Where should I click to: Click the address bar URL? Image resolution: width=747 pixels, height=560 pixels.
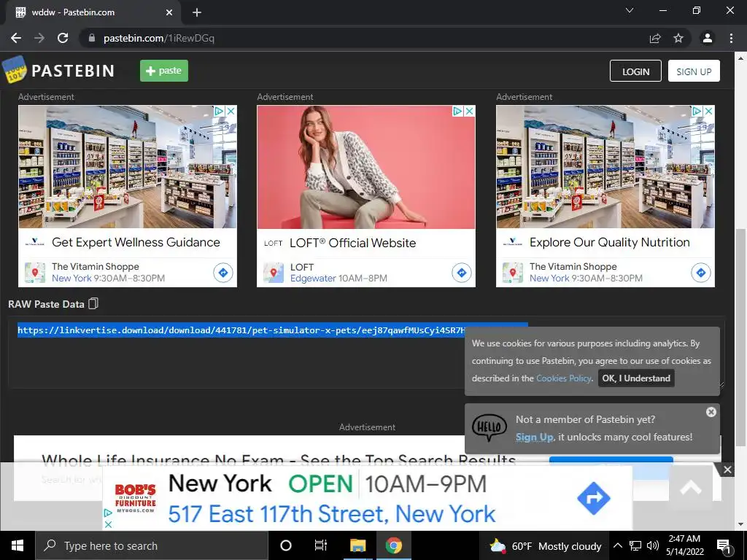tap(158, 38)
